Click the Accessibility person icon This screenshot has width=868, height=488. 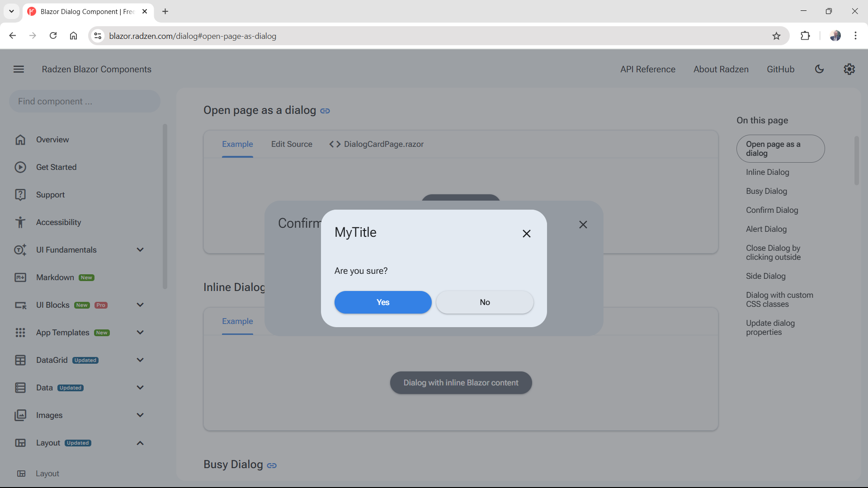(x=20, y=222)
